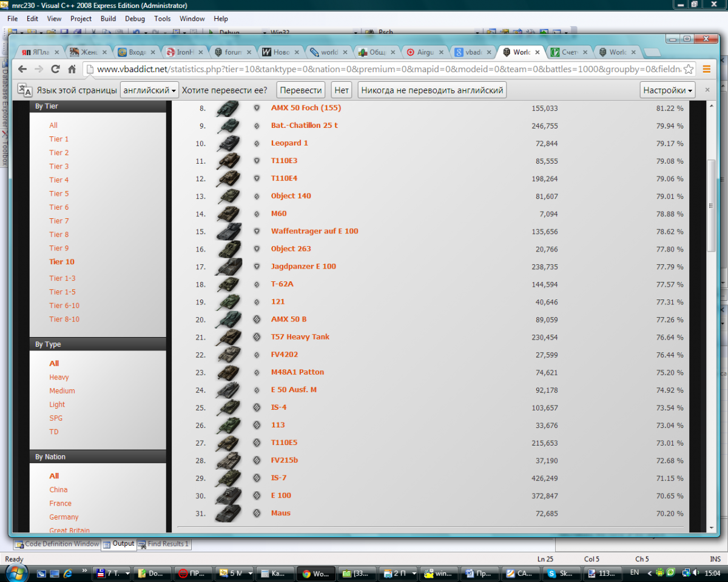Open the Build menu in Visual C++

[x=108, y=19]
